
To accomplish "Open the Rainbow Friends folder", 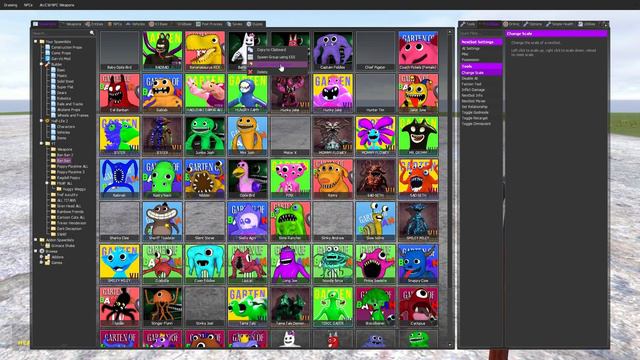I will [71, 212].
